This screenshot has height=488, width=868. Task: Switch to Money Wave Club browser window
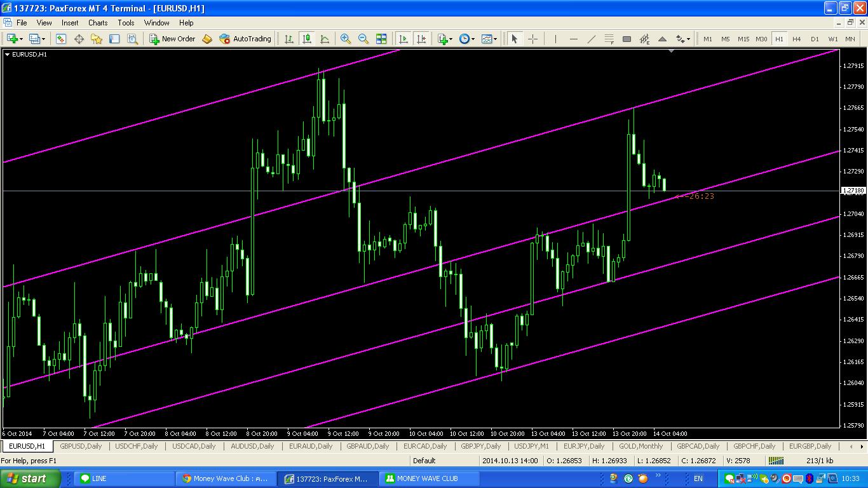(x=227, y=478)
